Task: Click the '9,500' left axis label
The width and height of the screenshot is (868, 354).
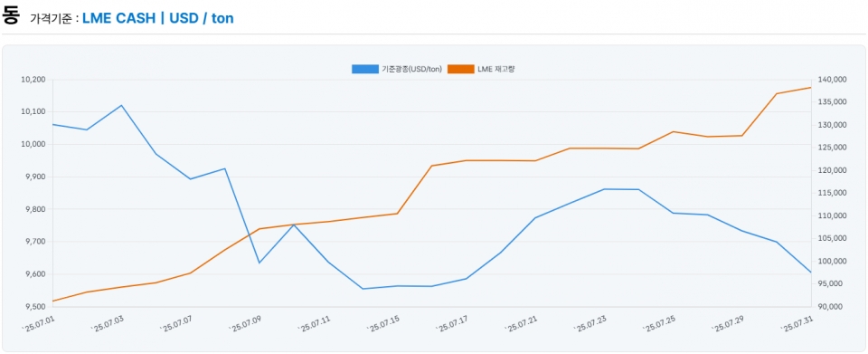Action: (x=35, y=306)
